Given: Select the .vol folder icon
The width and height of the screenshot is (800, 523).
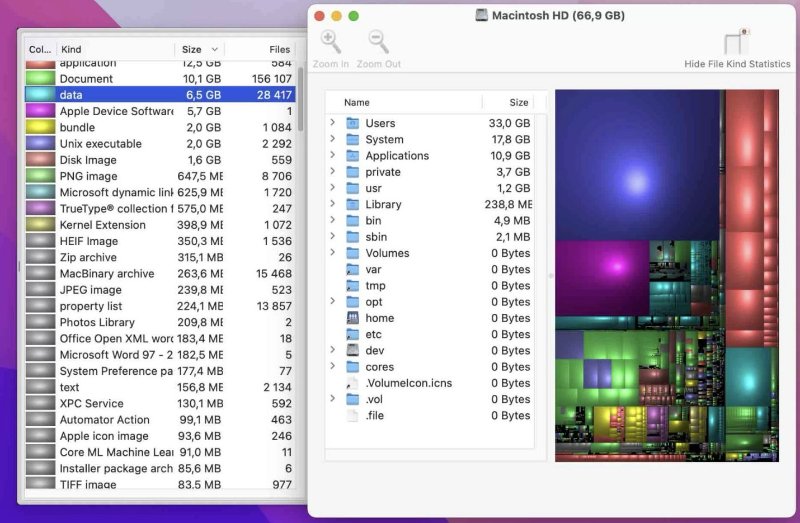Looking at the screenshot, I should (x=353, y=399).
